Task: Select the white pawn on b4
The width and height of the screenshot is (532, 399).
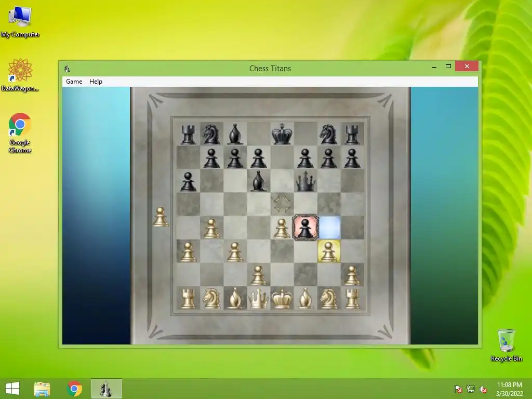Action: tap(211, 228)
